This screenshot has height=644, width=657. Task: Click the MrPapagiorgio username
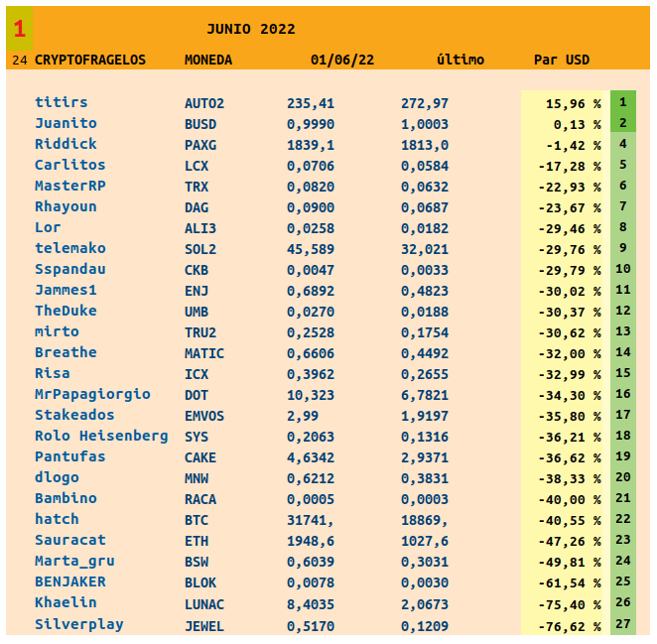tap(92, 394)
